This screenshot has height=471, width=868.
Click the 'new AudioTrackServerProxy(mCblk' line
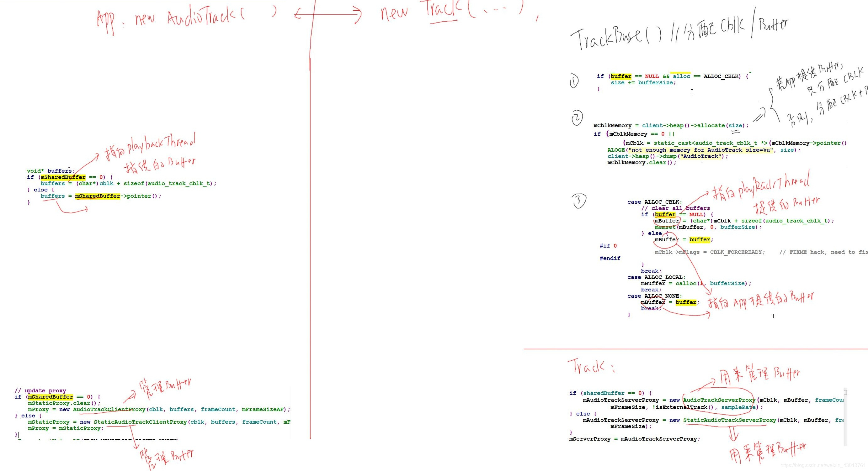[x=713, y=400]
